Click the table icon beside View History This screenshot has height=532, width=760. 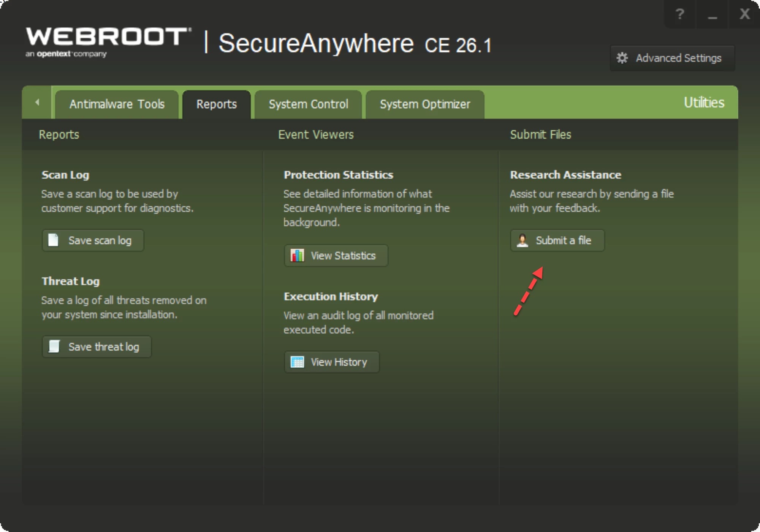point(297,362)
